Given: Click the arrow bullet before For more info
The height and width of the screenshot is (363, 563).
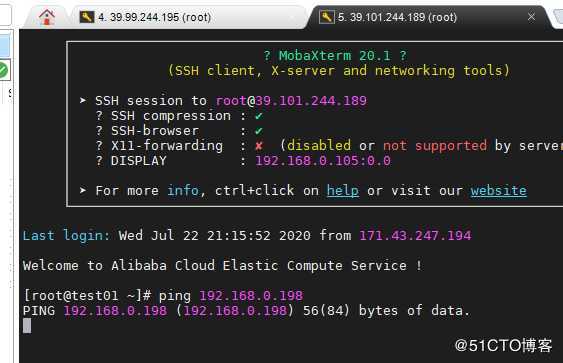Looking at the screenshot, I should click(83, 190).
